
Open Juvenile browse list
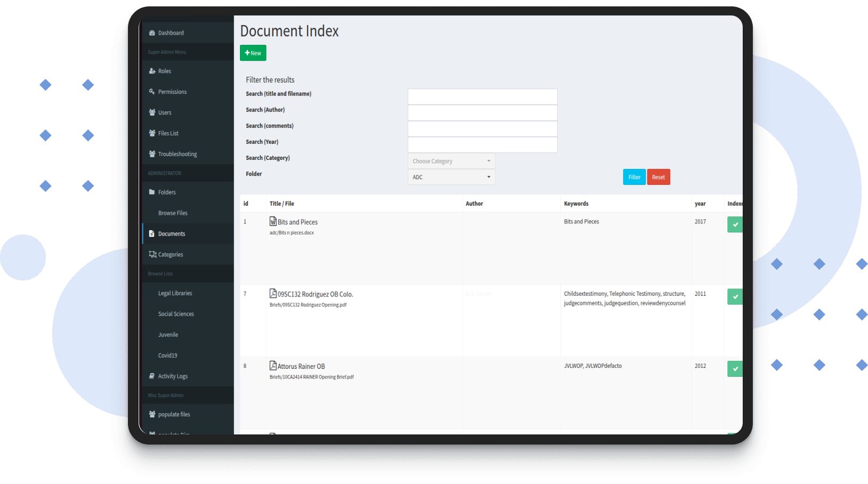[188, 335]
